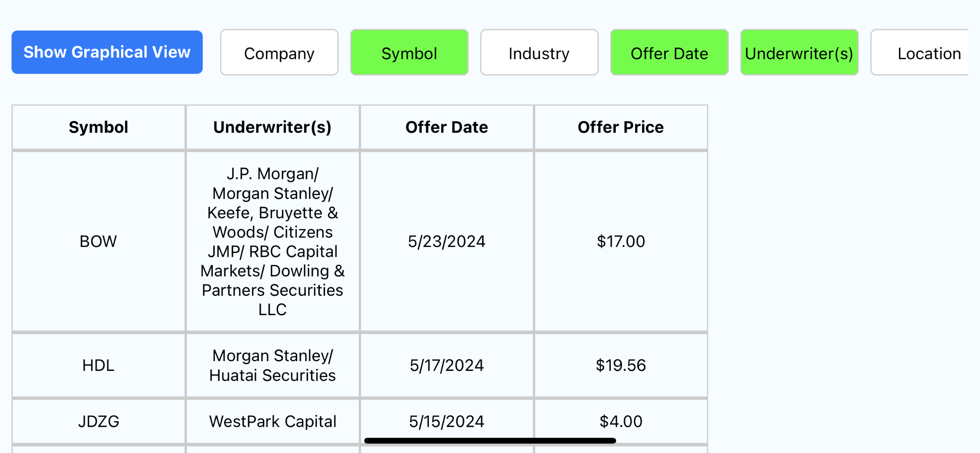Select the BOW symbol cell
980x453 pixels.
(x=98, y=241)
